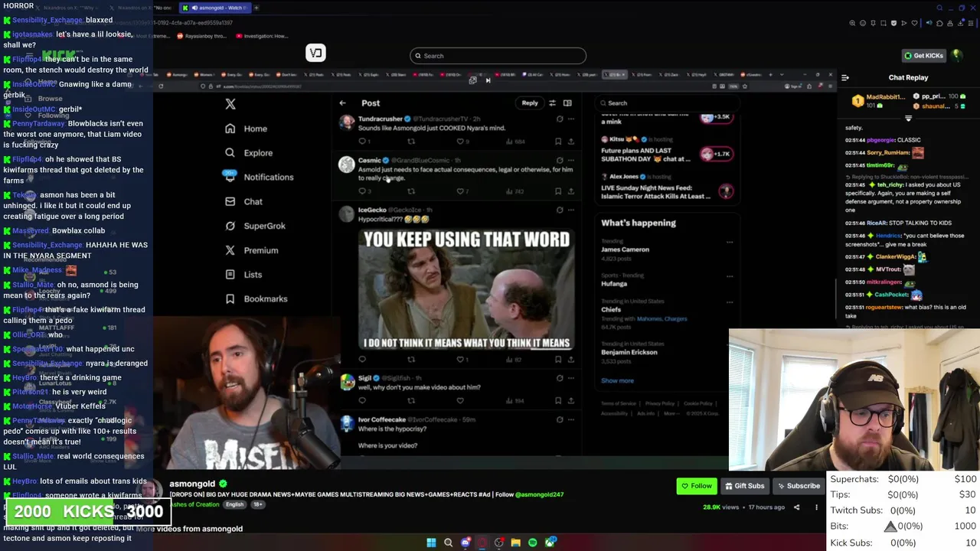Open Notifications in X sidebar
The image size is (980, 551).
pos(259,177)
